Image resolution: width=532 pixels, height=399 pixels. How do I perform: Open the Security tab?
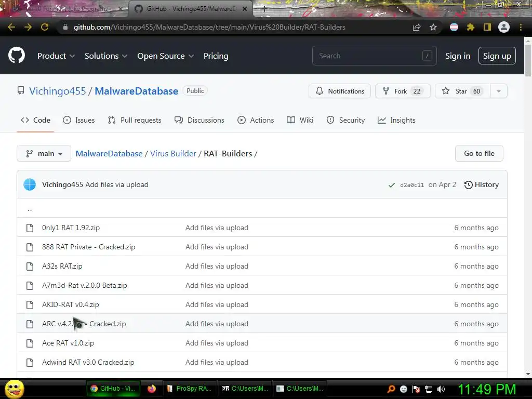(345, 120)
